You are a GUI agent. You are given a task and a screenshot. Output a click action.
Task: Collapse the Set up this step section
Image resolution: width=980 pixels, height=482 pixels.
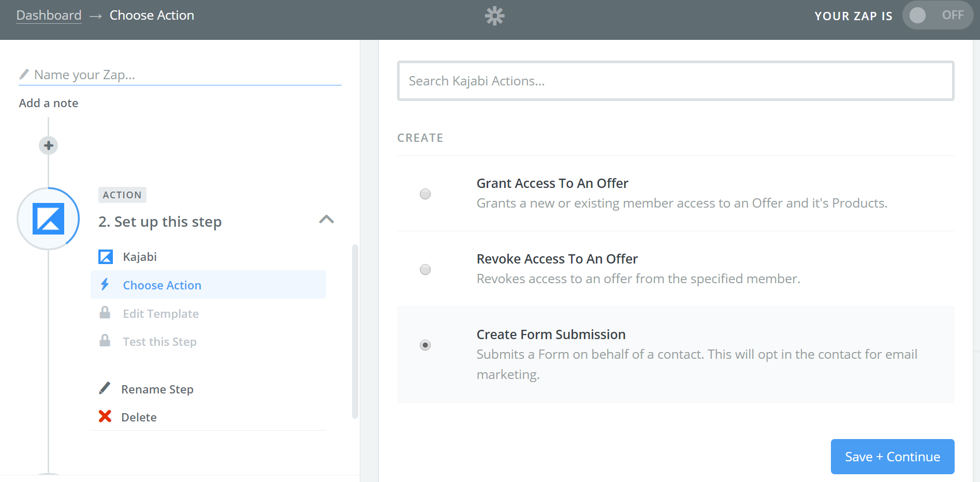click(x=327, y=220)
